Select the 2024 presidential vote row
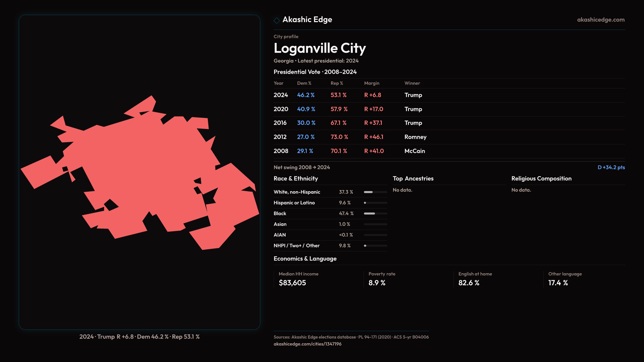644x362 pixels. (281, 95)
